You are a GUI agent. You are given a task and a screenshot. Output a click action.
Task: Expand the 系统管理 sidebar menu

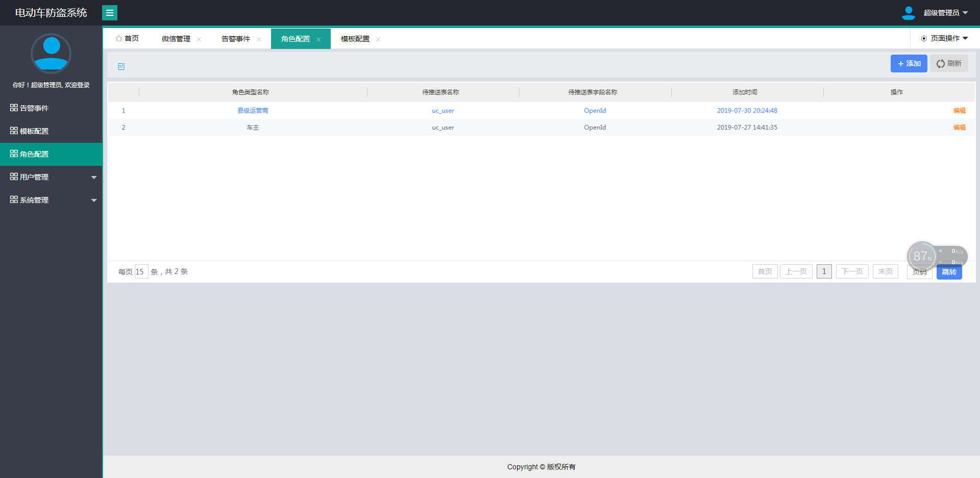pos(51,200)
